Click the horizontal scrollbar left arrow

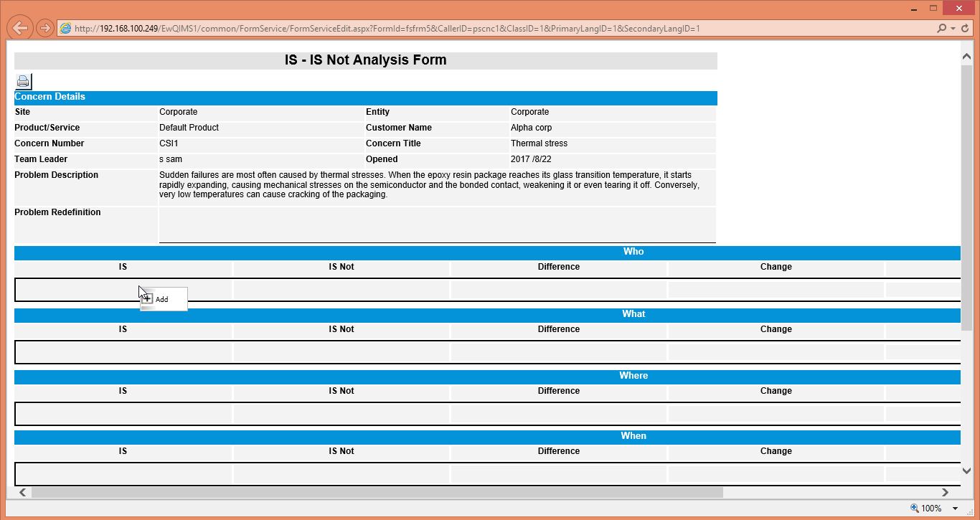tap(23, 492)
